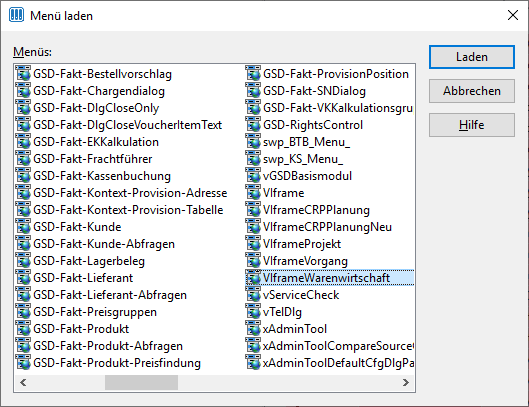Click the horizontal scrollbar right arrow
Viewport: 529px width, 407px height.
point(406,382)
